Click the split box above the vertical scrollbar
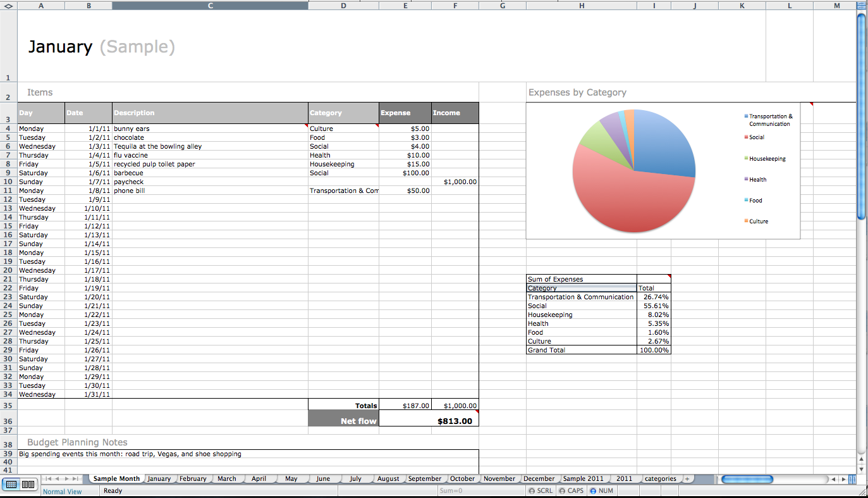This screenshot has height=498, width=868. [x=860, y=4]
